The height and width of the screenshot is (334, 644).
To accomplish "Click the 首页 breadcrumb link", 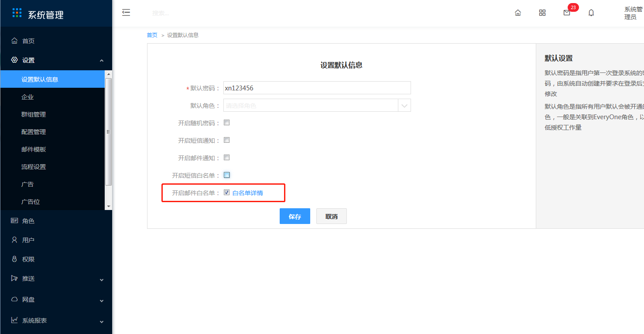I will coord(152,35).
